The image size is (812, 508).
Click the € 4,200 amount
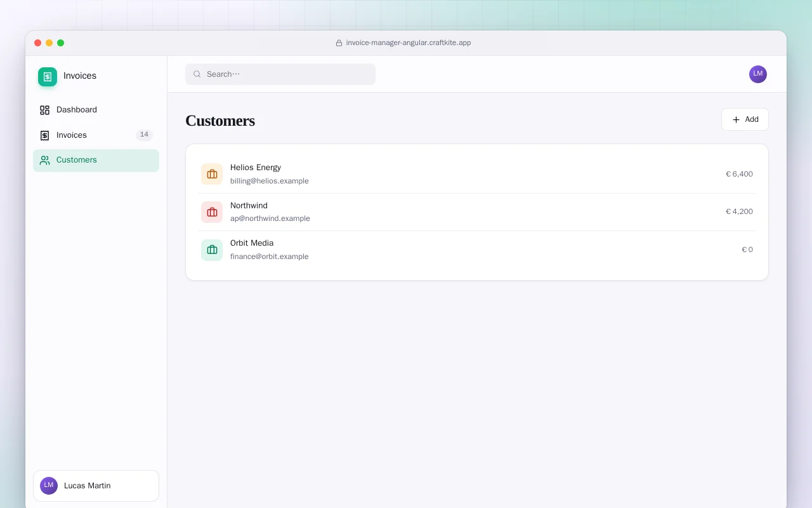pos(739,212)
